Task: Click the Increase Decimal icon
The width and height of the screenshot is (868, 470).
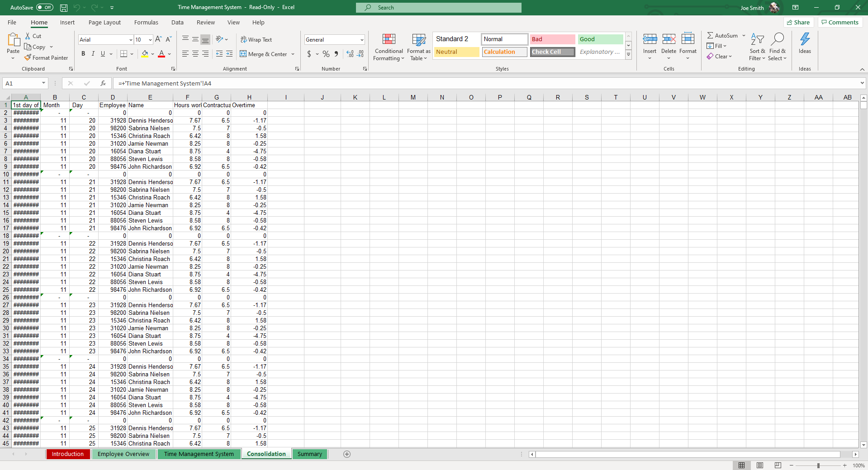Action: click(350, 54)
